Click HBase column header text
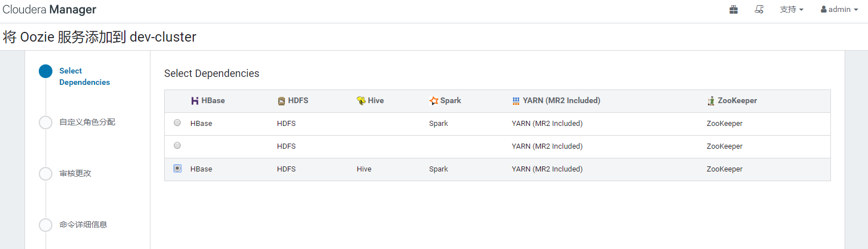The image size is (868, 249). tap(213, 101)
